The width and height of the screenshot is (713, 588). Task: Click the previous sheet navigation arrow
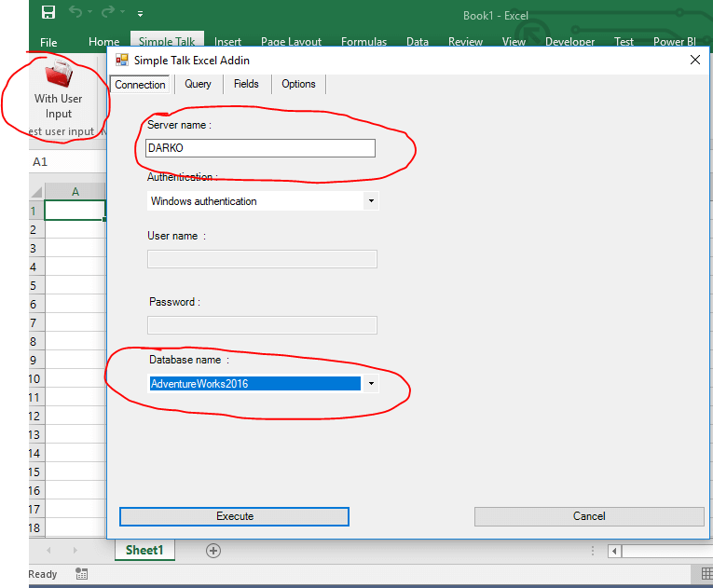[48, 550]
